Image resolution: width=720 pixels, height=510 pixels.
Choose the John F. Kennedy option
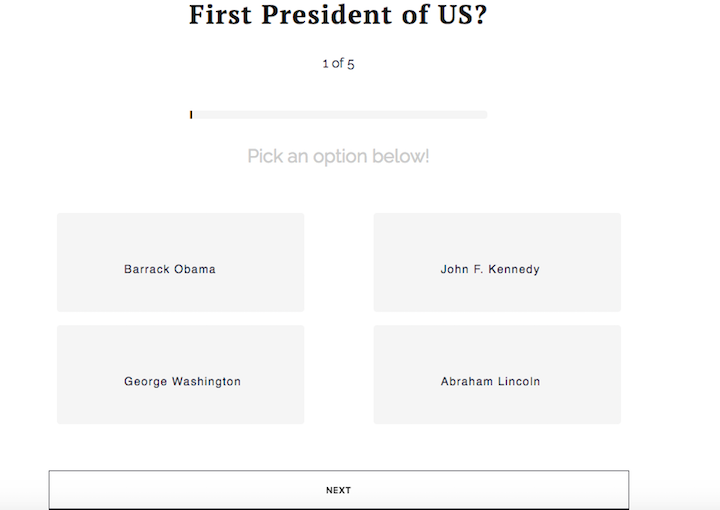point(497,262)
